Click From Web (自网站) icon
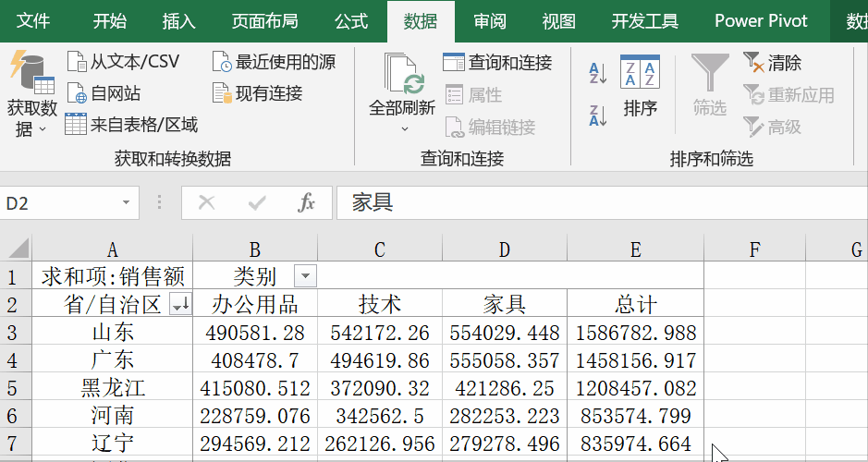Viewport: 868px width, 462px height. [76, 93]
